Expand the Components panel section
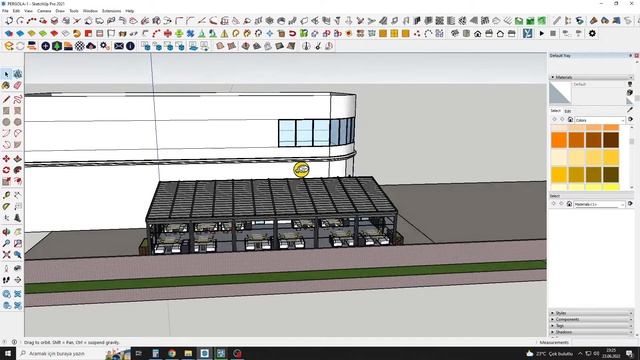Image resolution: width=640 pixels, height=360 pixels. tap(591, 319)
